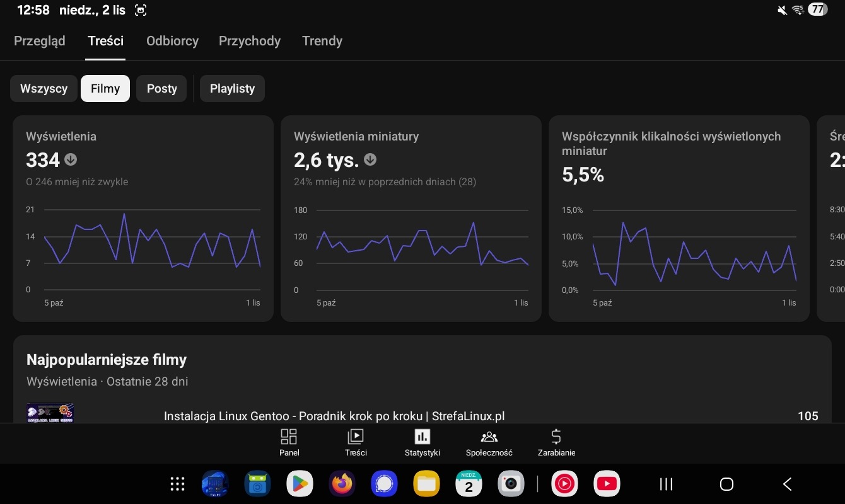Open the Trendy tab
The height and width of the screenshot is (504, 845).
(x=322, y=41)
